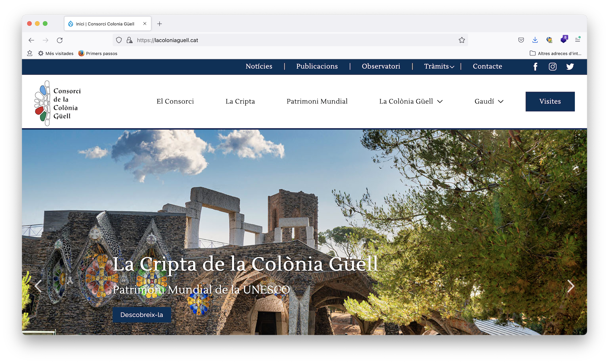Click the Visites button
Image resolution: width=609 pixels, height=364 pixels.
tap(550, 101)
